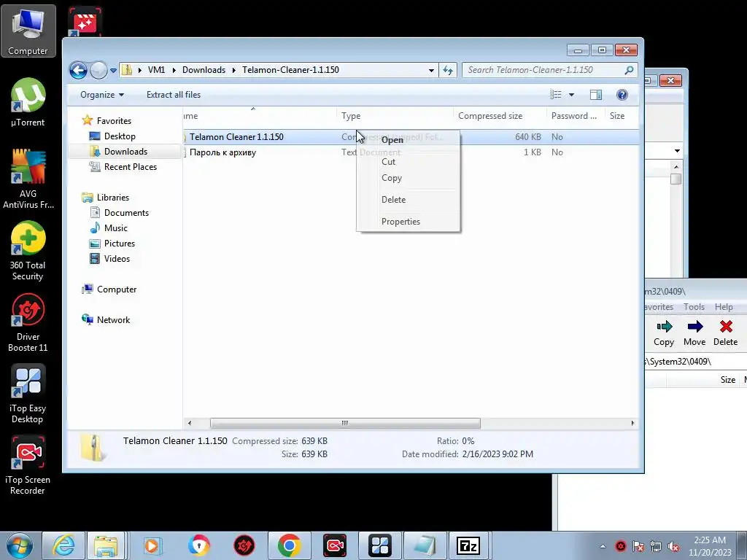
Task: Open Explorer Help question-mark icon
Action: pos(622,95)
